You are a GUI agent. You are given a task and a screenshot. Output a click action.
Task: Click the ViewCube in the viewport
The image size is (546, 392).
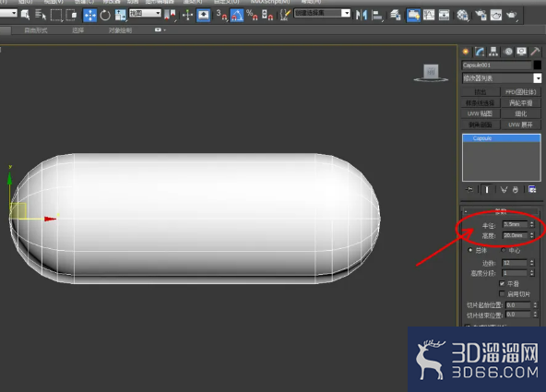(431, 73)
